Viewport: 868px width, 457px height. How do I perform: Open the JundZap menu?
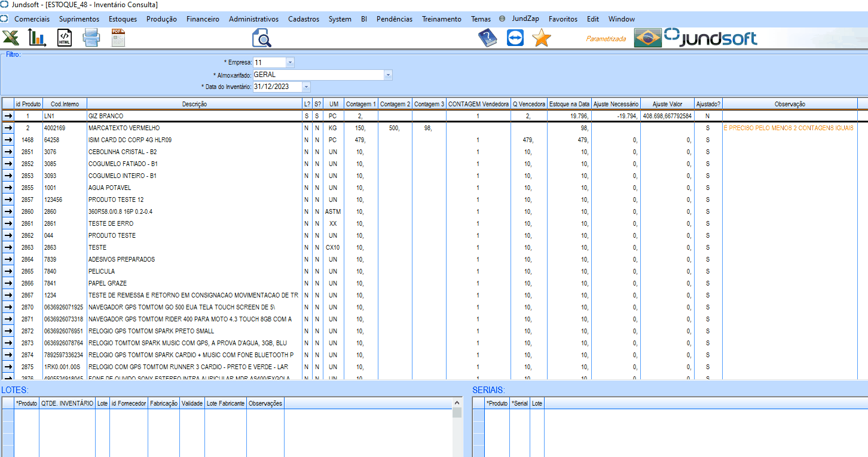click(525, 19)
